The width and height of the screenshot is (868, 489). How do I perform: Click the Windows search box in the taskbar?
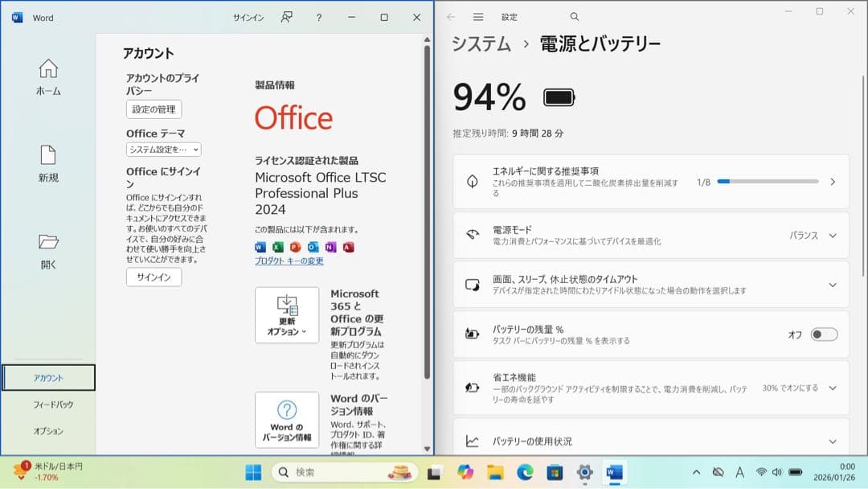pos(344,471)
